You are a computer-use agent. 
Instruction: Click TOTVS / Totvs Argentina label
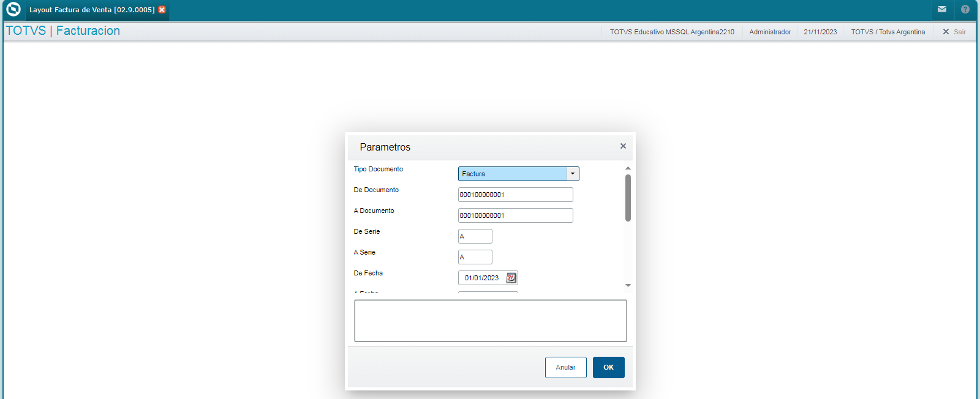coord(888,32)
